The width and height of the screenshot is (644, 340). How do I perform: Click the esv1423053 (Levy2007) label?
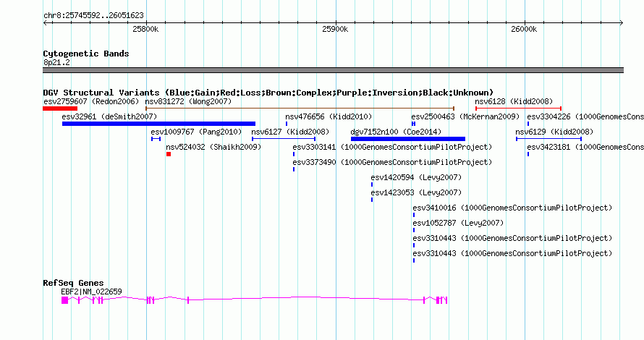click(416, 192)
